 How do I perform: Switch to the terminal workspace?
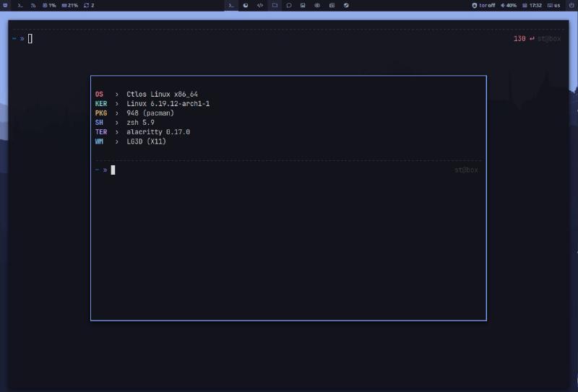click(x=231, y=5)
